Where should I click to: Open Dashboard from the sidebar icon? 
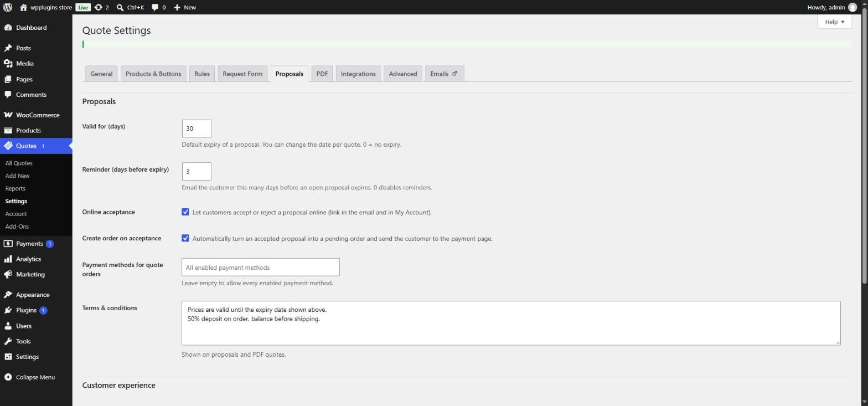pyautogui.click(x=8, y=28)
